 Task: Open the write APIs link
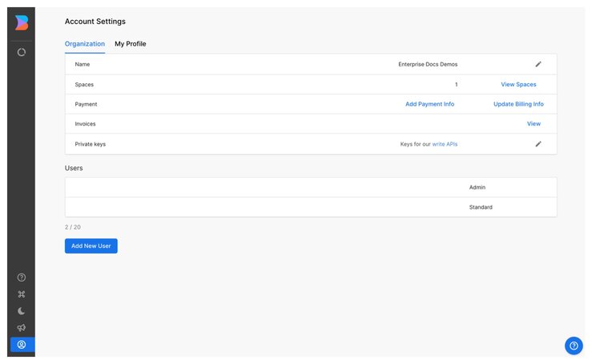pos(445,144)
